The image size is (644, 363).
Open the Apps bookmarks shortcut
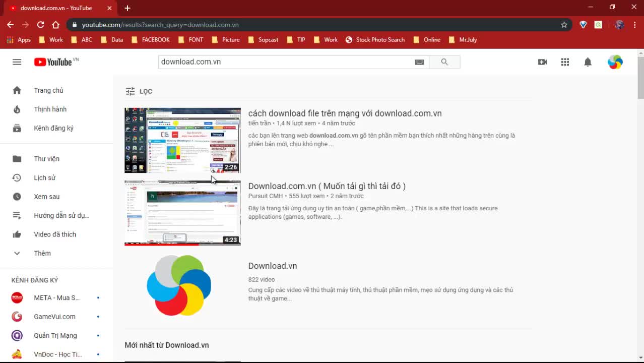click(x=19, y=40)
